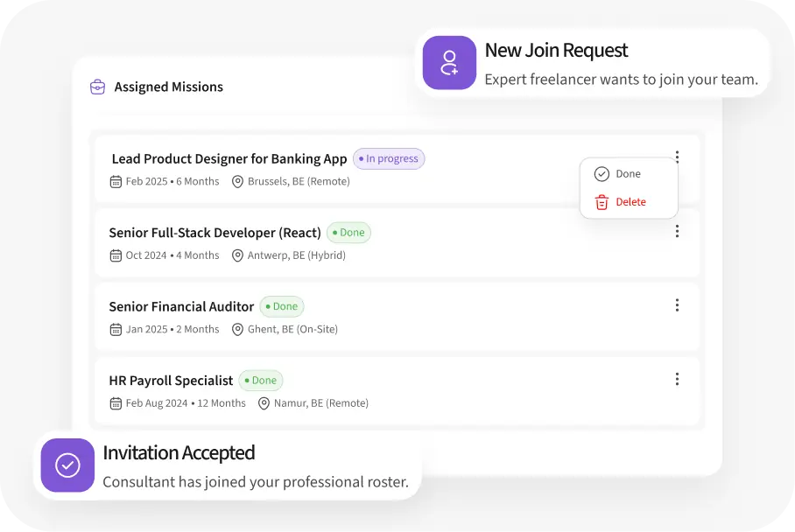The height and width of the screenshot is (532, 795).
Task: Open the Senior Financial Auditor mission
Action: (181, 306)
